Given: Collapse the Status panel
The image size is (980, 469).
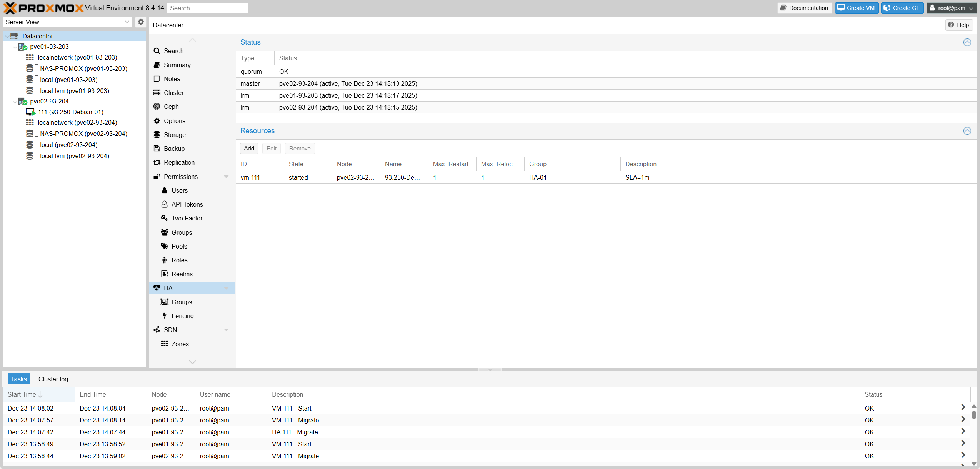Looking at the screenshot, I should tap(967, 42).
